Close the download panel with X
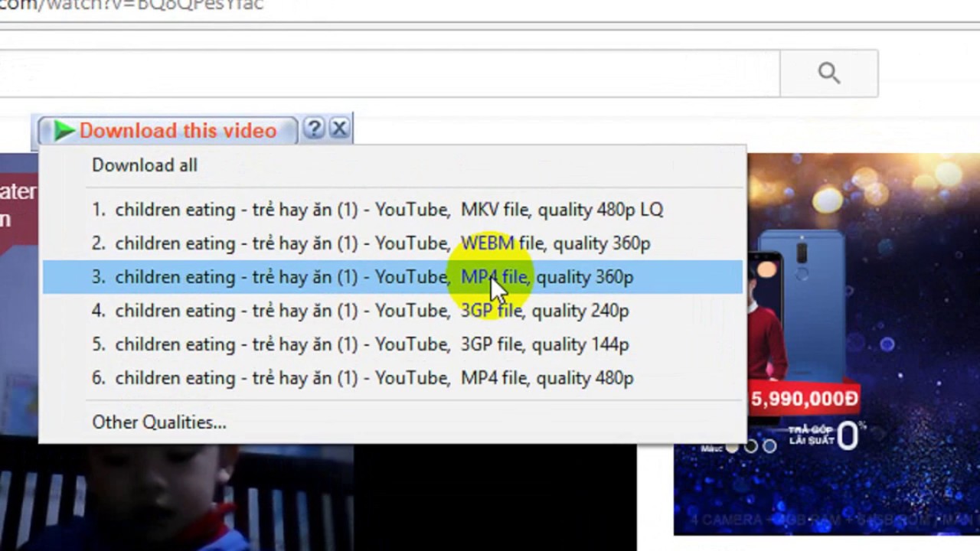This screenshot has height=551, width=980. (339, 129)
